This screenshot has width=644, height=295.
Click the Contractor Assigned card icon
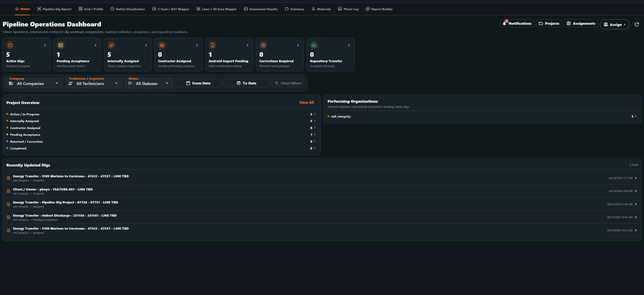pyautogui.click(x=162, y=45)
